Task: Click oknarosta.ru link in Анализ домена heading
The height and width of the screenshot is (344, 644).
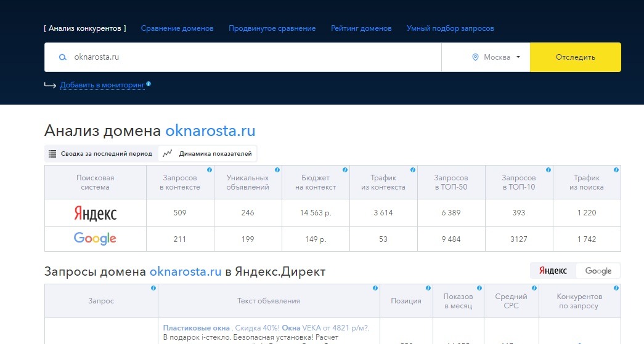Action: point(210,131)
